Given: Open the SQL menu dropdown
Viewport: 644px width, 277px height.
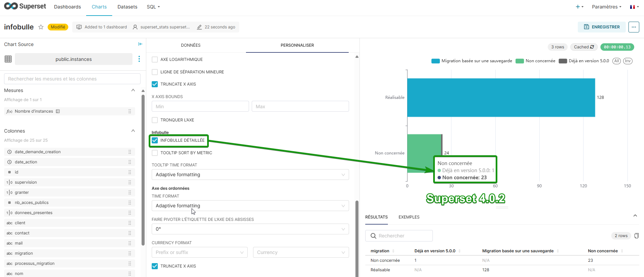Looking at the screenshot, I should (153, 7).
